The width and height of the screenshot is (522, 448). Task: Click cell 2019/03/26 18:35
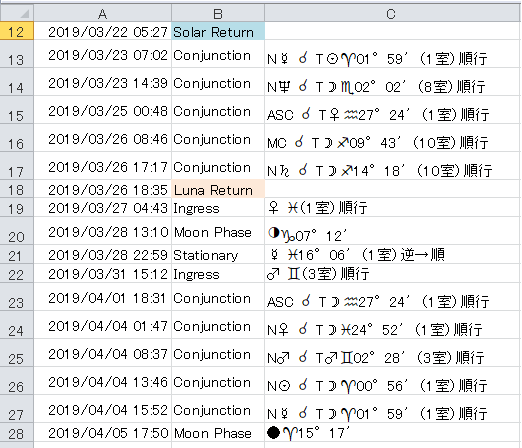tap(102, 189)
